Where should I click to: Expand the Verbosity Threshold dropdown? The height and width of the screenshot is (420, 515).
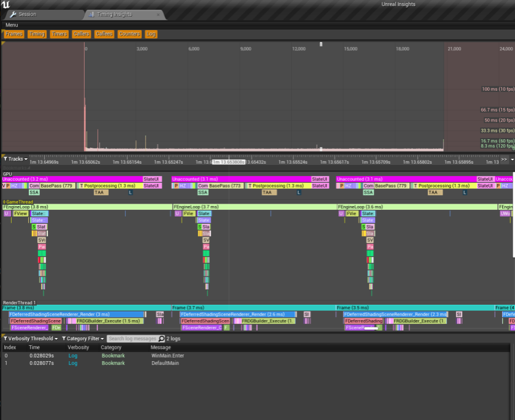(31, 338)
